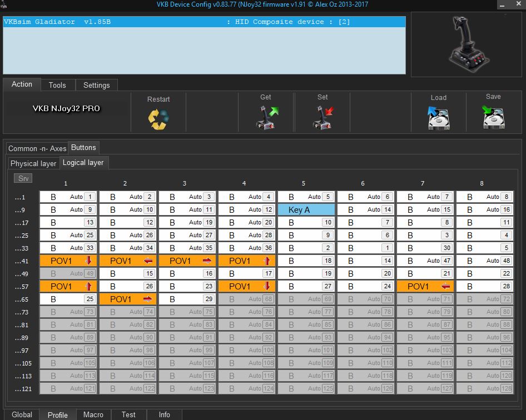Image resolution: width=526 pixels, height=420 pixels.
Task: Select the VKBsim Gladiator device entry
Action: pyautogui.click(x=204, y=22)
